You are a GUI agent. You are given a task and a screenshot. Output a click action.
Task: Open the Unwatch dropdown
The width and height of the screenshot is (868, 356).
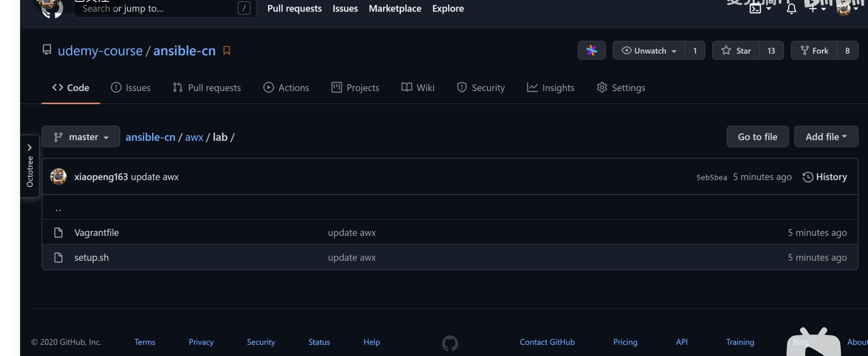click(x=648, y=50)
